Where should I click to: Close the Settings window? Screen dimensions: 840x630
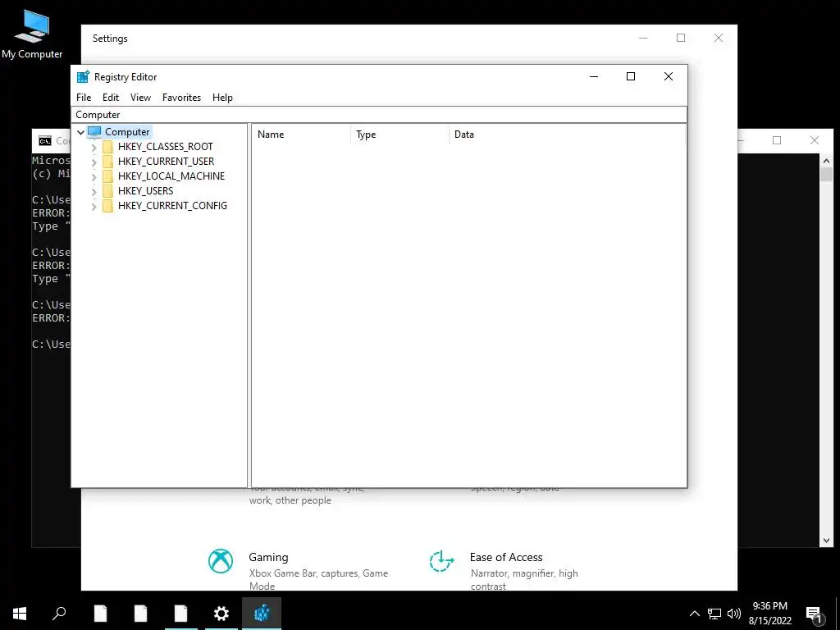click(719, 38)
